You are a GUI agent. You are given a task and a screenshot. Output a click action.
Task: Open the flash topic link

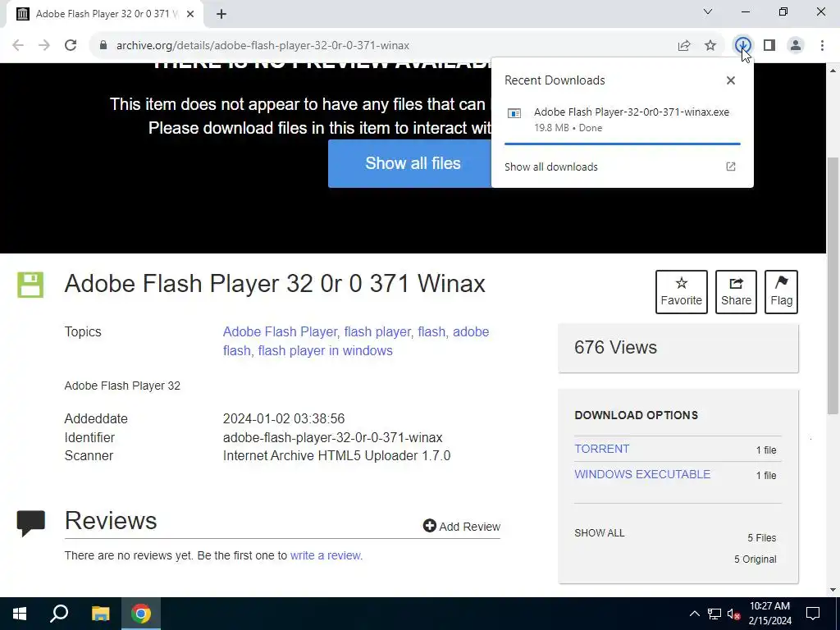pos(431,331)
